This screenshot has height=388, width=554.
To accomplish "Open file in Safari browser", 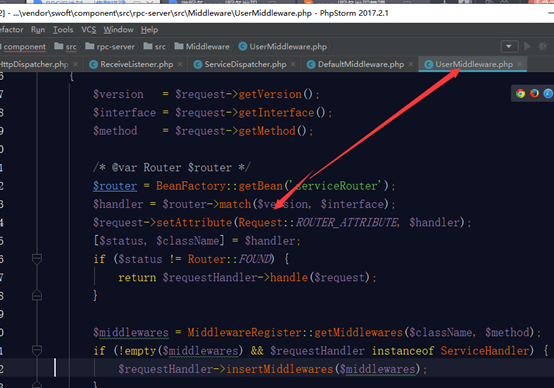I will (x=548, y=93).
